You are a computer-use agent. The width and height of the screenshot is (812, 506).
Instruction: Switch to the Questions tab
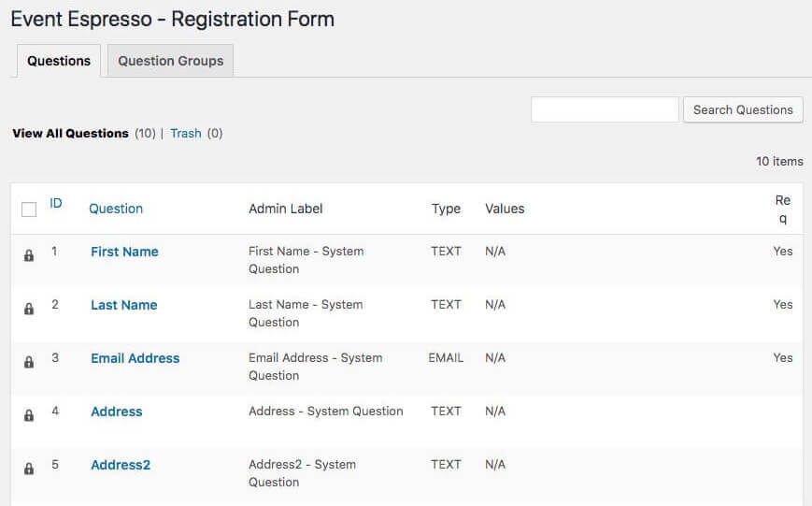(x=59, y=61)
